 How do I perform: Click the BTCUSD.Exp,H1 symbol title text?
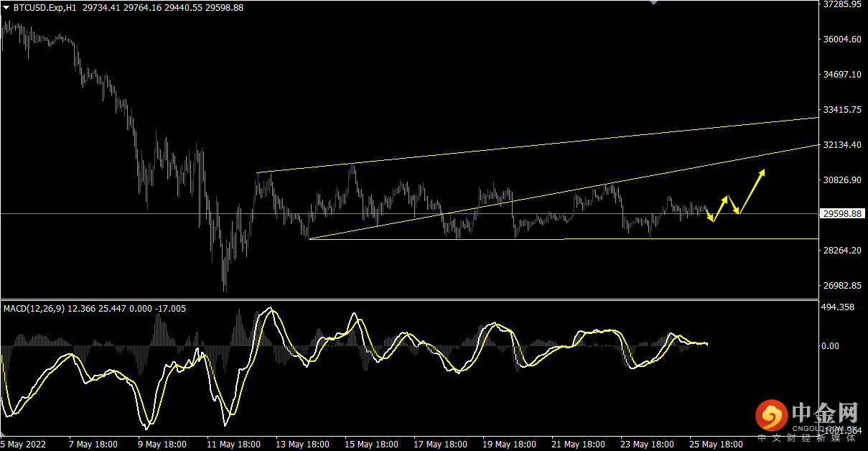click(45, 7)
